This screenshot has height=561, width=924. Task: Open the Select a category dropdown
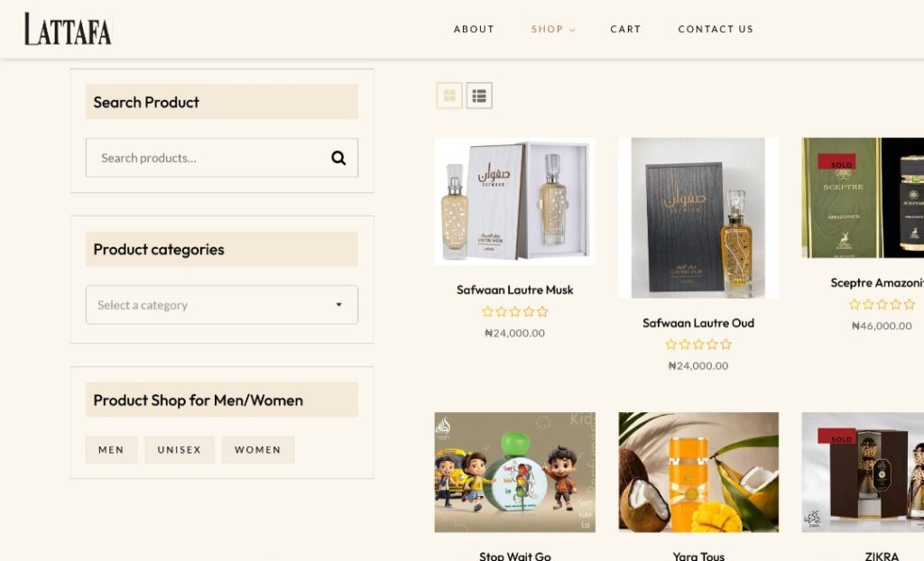[222, 305]
